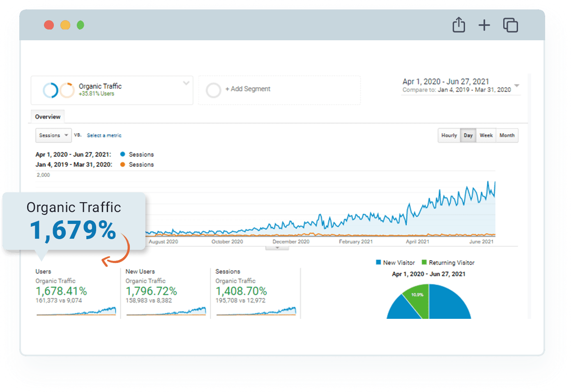
Task: Click the green maximize window dot
Action: coord(81,25)
